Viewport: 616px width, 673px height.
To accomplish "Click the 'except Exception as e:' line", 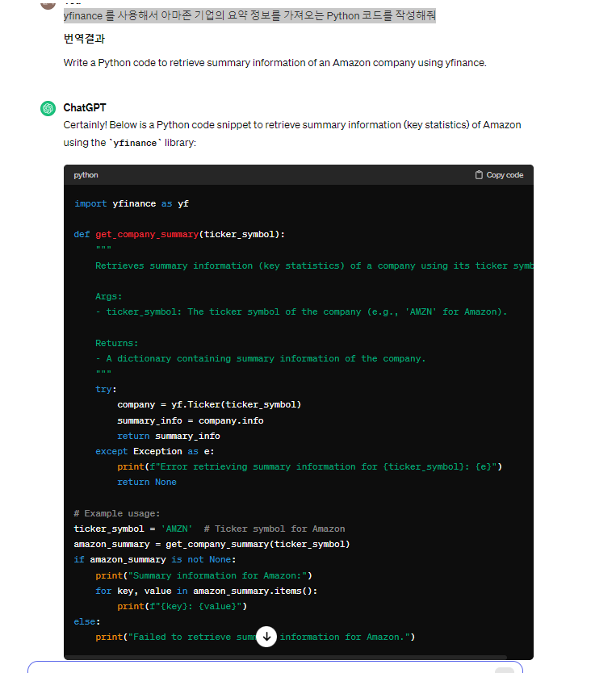I will (x=154, y=452).
